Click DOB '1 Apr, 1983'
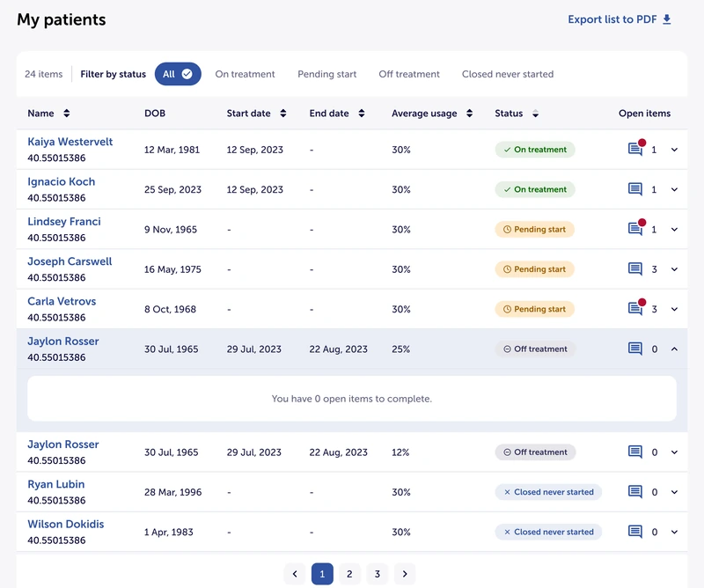The width and height of the screenshot is (704, 588). pos(168,532)
